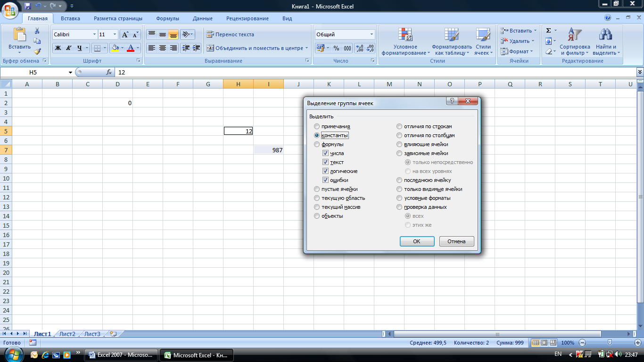Screen dimensions: 644x362
Task: Switch to the Данные ribbon tab
Action: click(x=202, y=18)
